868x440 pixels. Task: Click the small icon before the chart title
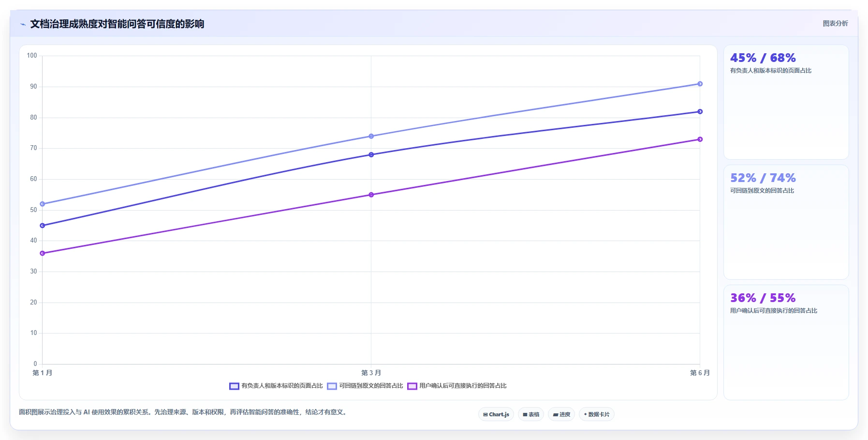point(23,24)
